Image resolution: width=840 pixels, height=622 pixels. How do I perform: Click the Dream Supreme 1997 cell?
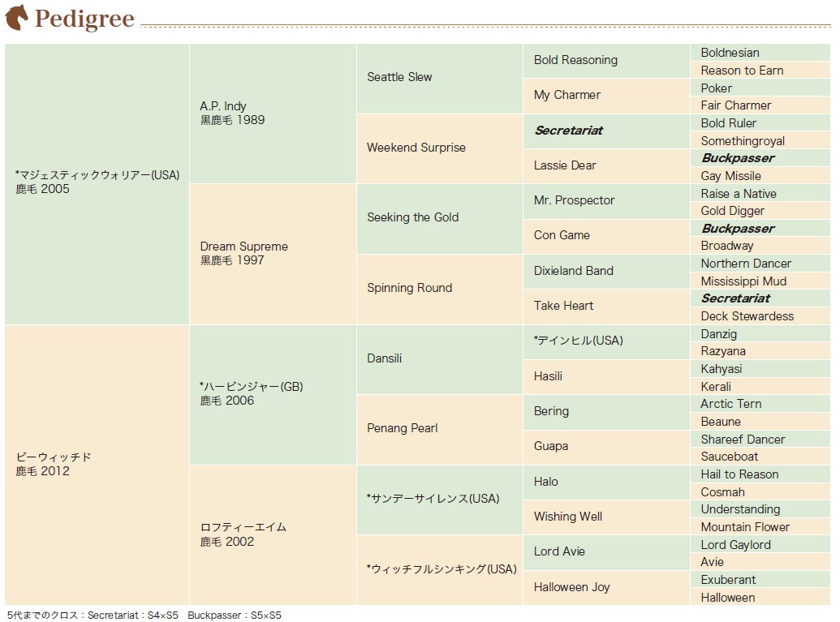273,255
